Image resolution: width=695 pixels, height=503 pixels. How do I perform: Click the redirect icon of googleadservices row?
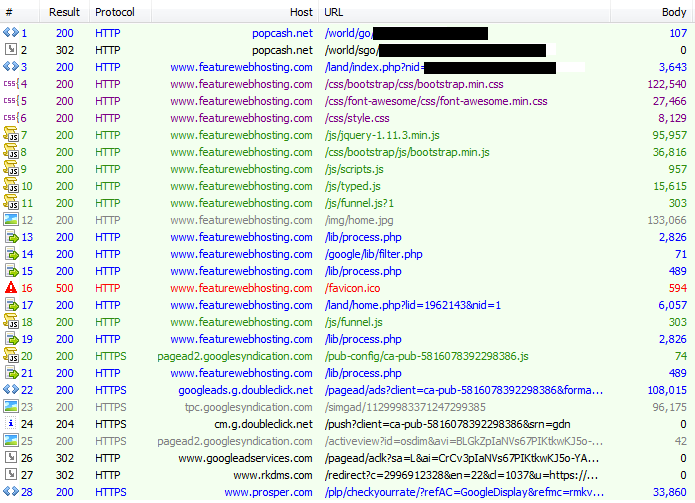(x=11, y=457)
